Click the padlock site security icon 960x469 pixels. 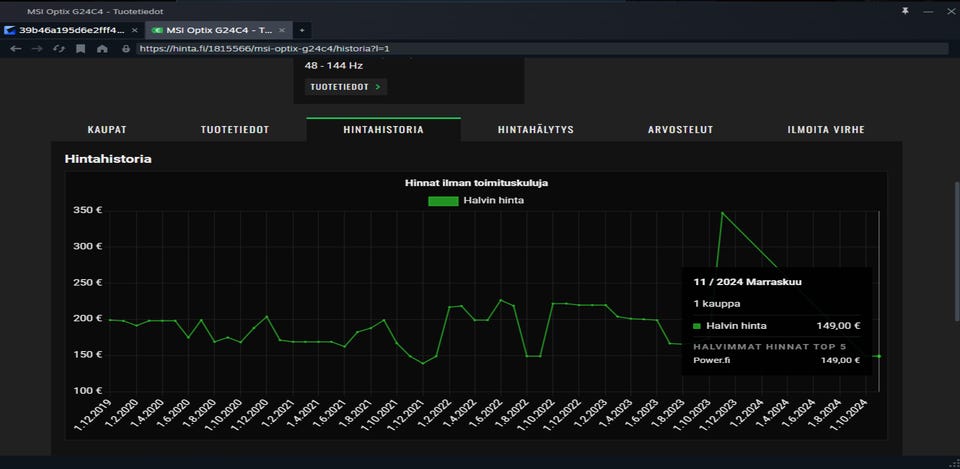[x=126, y=48]
